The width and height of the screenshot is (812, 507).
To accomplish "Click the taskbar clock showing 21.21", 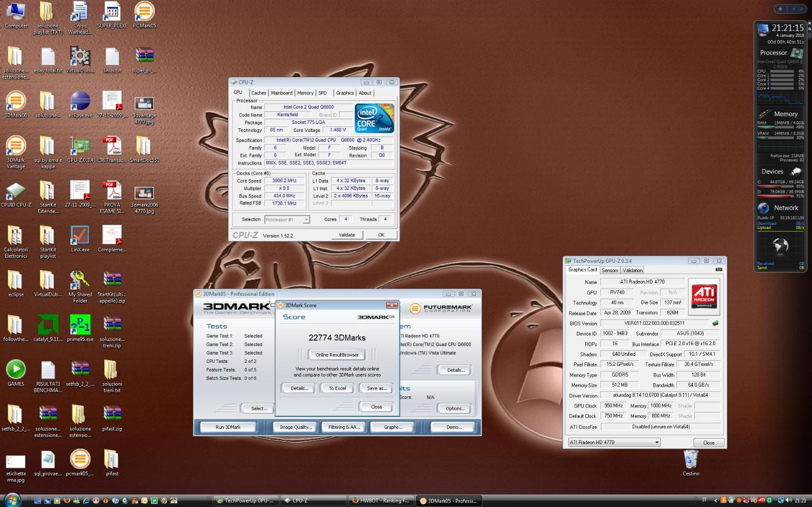I will tap(800, 500).
